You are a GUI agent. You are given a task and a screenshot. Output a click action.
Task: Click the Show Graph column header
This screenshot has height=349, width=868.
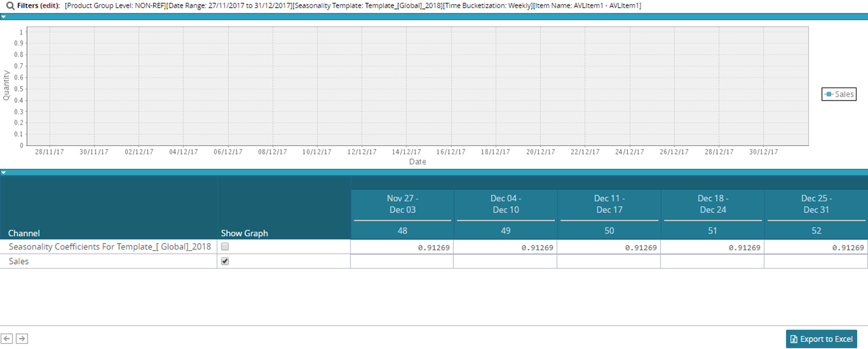(244, 233)
